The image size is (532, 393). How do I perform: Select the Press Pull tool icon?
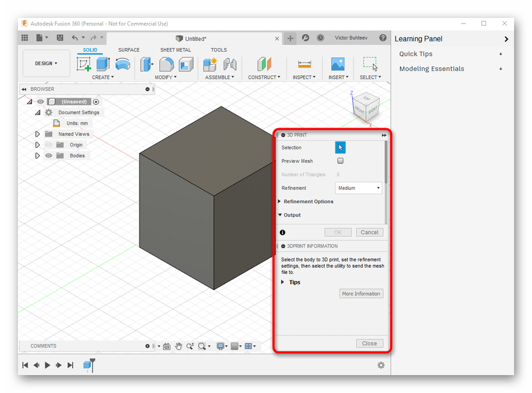tap(147, 64)
